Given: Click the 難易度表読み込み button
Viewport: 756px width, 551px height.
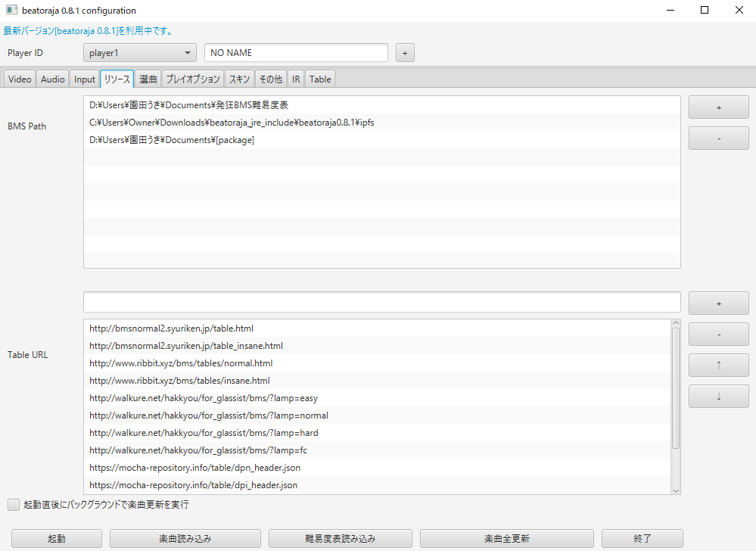Looking at the screenshot, I should pyautogui.click(x=340, y=539).
